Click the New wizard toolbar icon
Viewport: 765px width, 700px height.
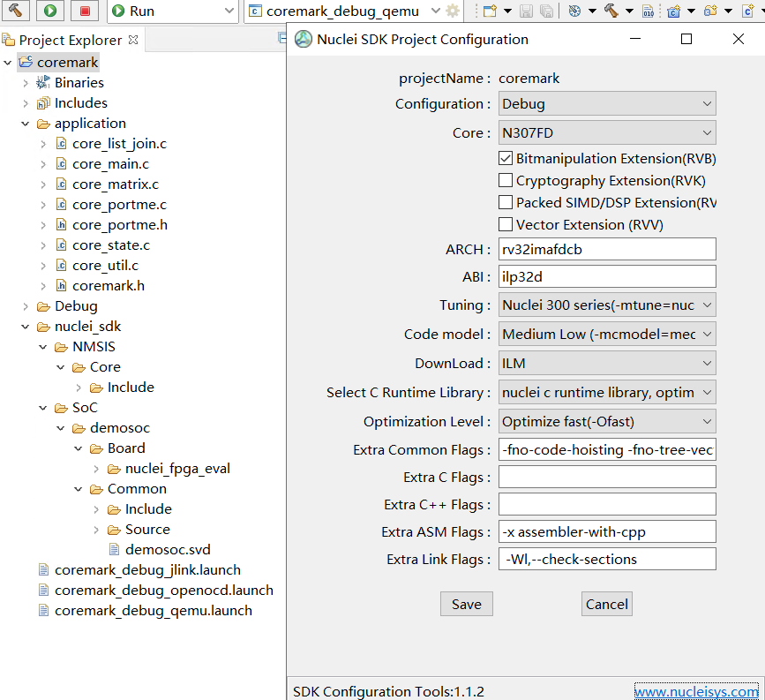pos(490,11)
